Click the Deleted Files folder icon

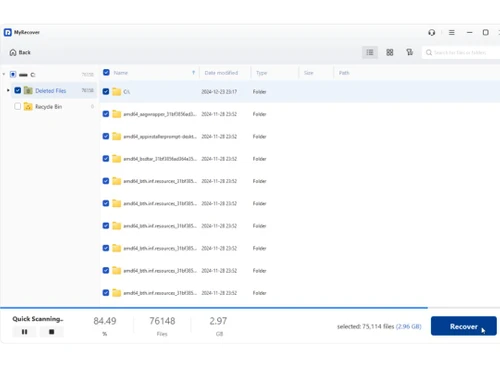click(x=28, y=90)
